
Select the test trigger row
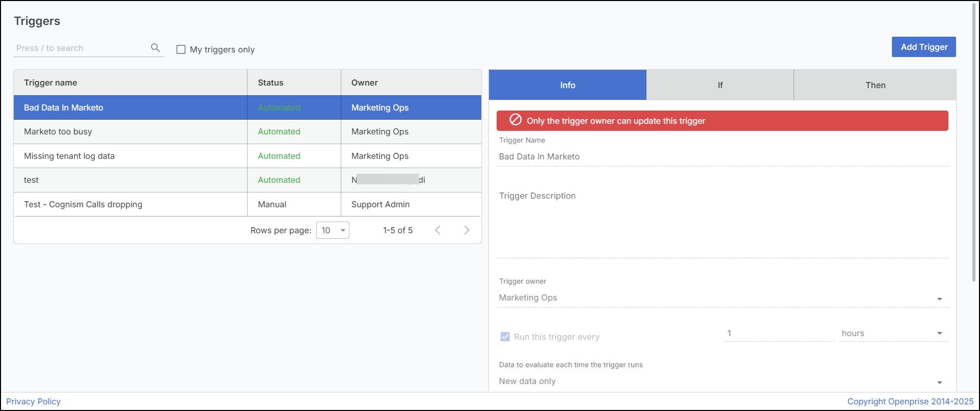[248, 180]
